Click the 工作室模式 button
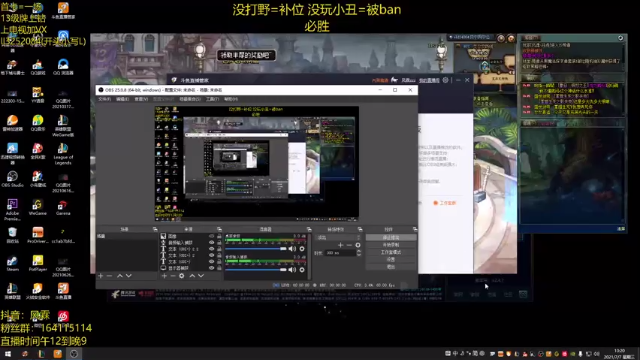Viewport: 640px width, 360px height. click(391, 252)
